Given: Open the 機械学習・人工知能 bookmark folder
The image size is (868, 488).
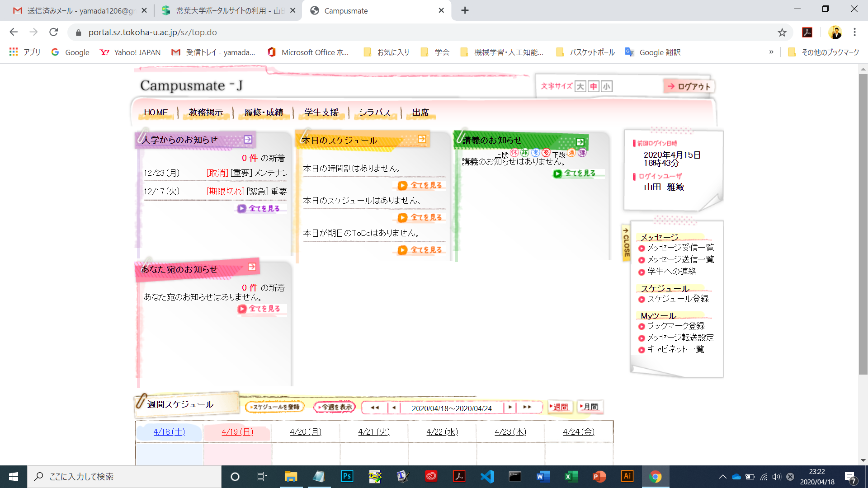Looking at the screenshot, I should coord(502,52).
